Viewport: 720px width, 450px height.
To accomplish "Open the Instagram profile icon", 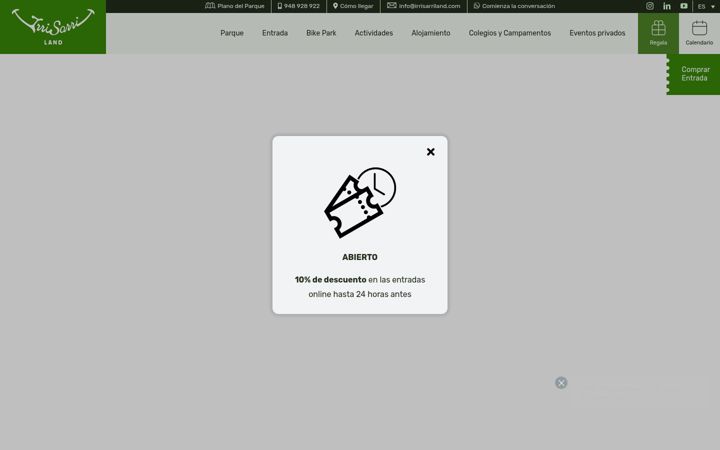I will click(650, 6).
